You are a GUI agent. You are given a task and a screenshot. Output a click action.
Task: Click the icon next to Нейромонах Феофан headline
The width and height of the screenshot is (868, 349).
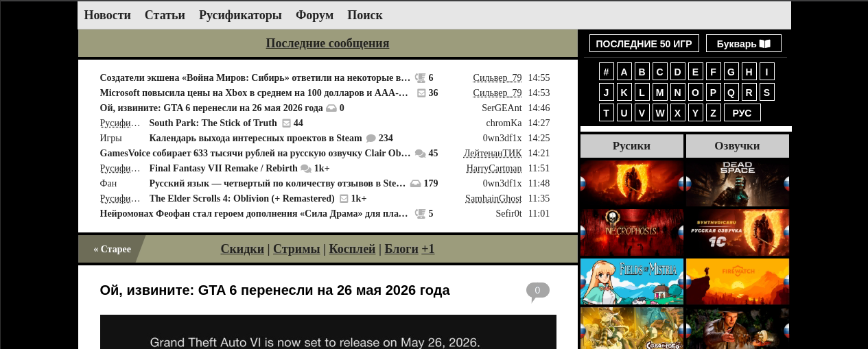tap(421, 214)
